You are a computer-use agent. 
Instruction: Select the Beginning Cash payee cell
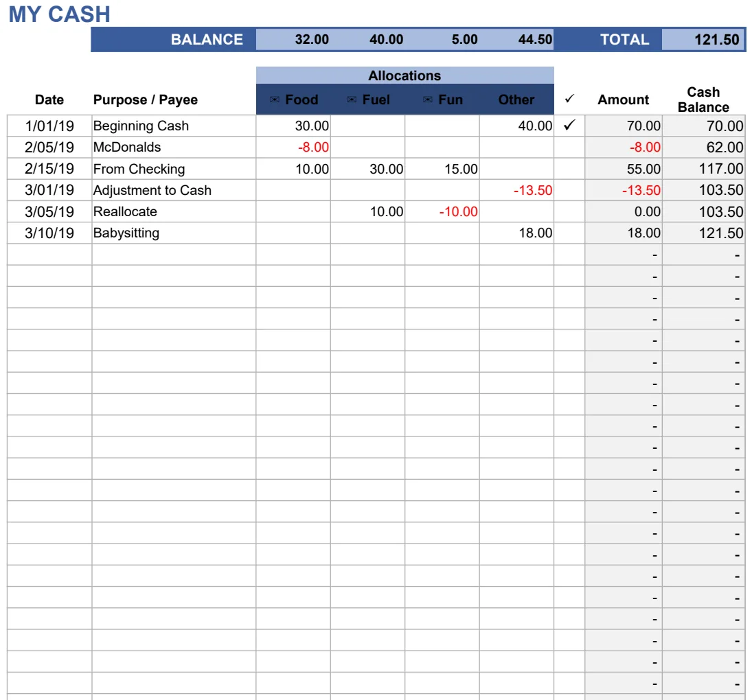click(x=174, y=126)
